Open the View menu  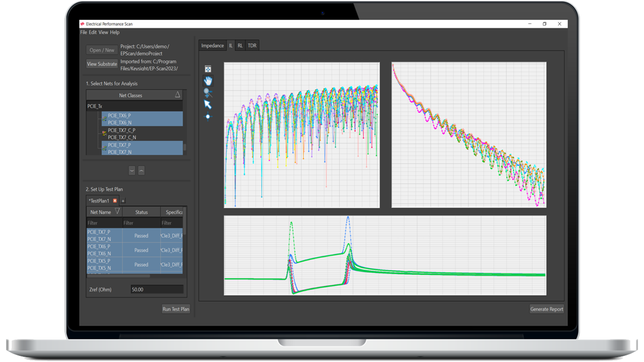[103, 32]
